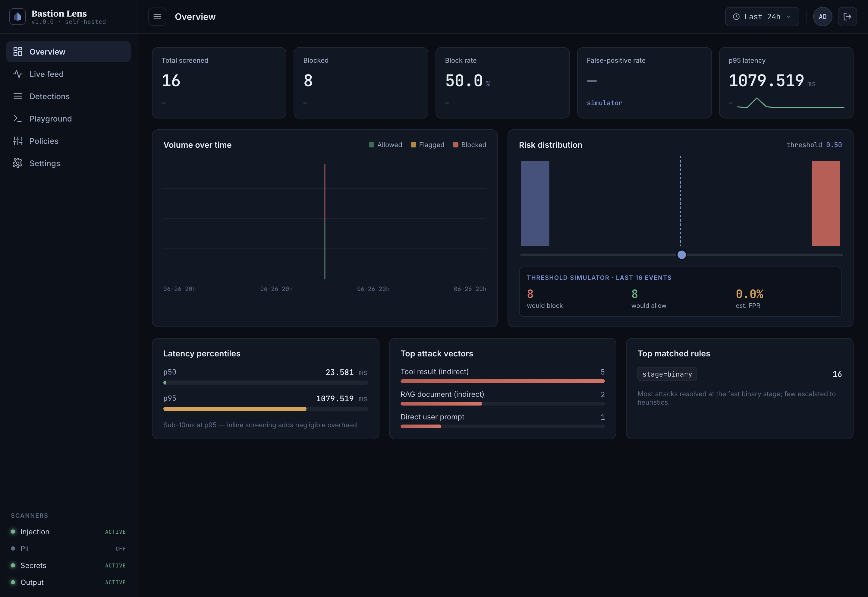Toggle Allowed series in chart legend
This screenshot has width=868, height=597.
pyautogui.click(x=385, y=145)
